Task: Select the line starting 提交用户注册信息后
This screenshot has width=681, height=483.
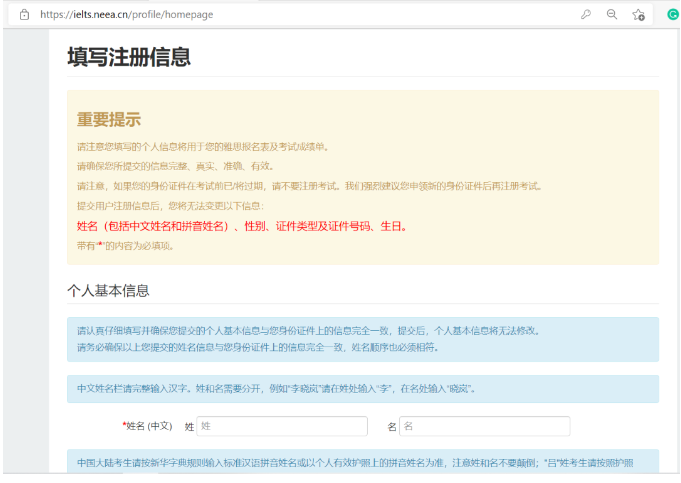Action: pyautogui.click(x=170, y=206)
